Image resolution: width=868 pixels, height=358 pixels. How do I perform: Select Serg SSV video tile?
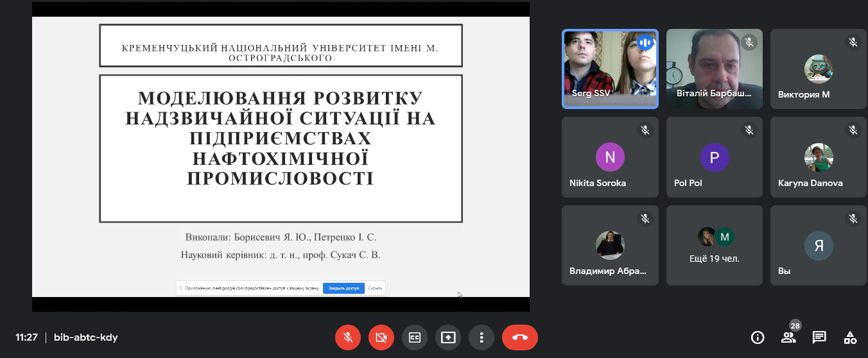610,69
